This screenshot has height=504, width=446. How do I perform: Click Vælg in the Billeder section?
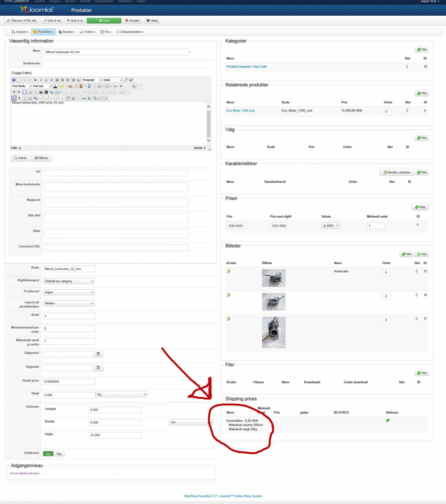tap(422, 254)
